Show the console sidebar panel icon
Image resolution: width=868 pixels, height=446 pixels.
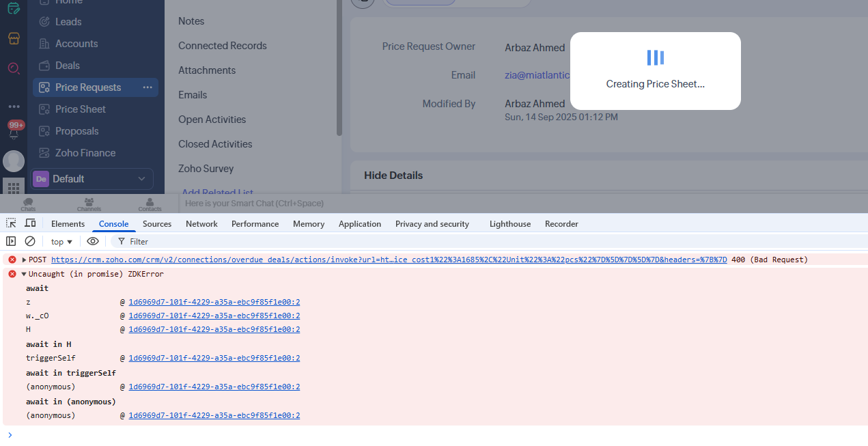(11, 241)
